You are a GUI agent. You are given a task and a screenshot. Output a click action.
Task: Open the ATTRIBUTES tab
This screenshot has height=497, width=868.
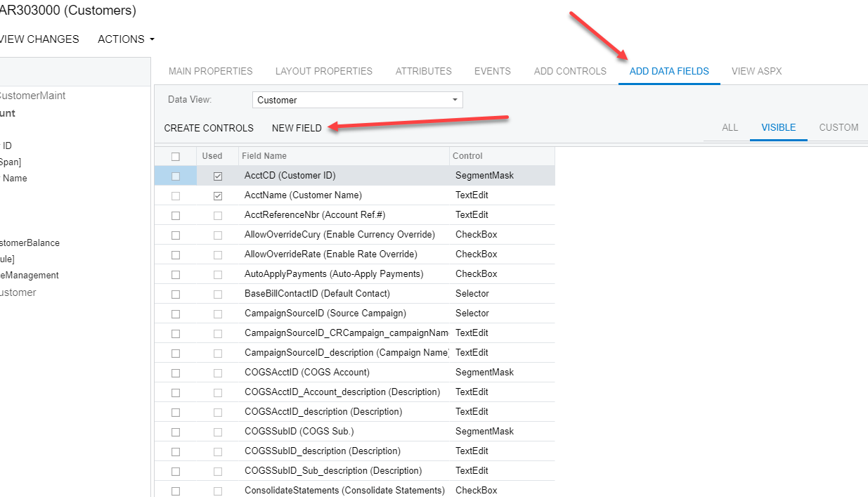(423, 71)
